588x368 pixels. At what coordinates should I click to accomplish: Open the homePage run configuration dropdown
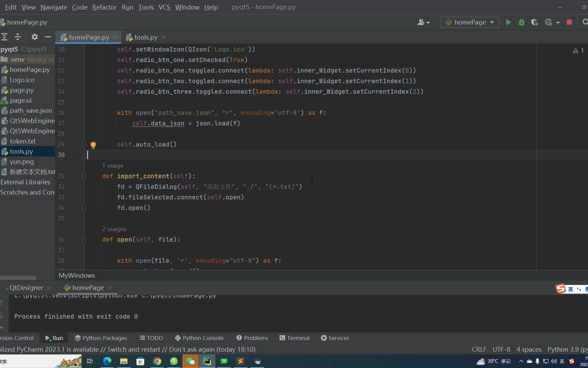pos(469,22)
